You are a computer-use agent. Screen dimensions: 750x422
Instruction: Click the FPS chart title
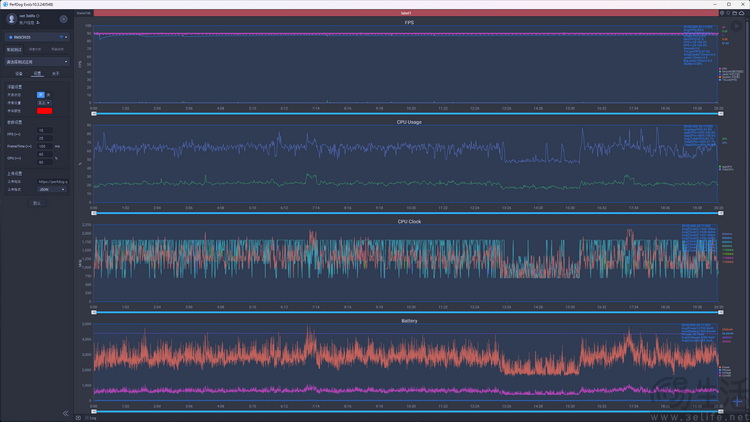[x=409, y=22]
